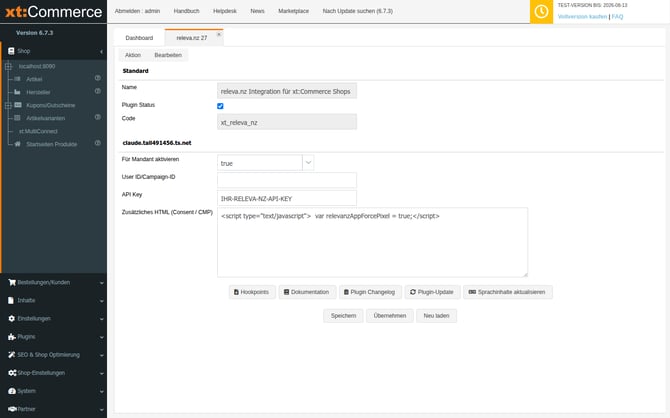The height and width of the screenshot is (418, 670).
Task: Click the User ID/Campaign-ID input field
Action: tap(287, 180)
